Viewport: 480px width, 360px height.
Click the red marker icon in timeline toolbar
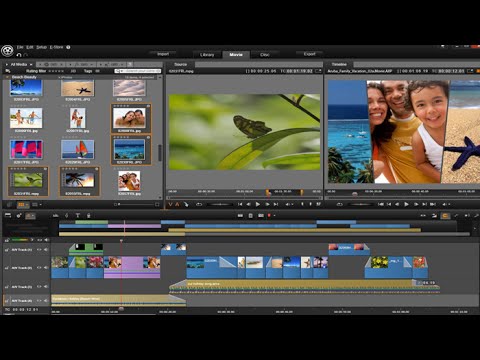point(269,216)
